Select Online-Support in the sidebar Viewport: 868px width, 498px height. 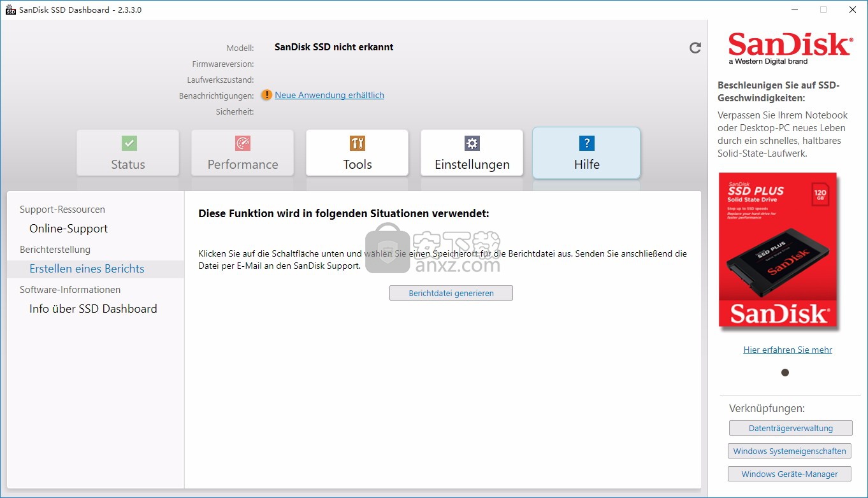pyautogui.click(x=69, y=229)
